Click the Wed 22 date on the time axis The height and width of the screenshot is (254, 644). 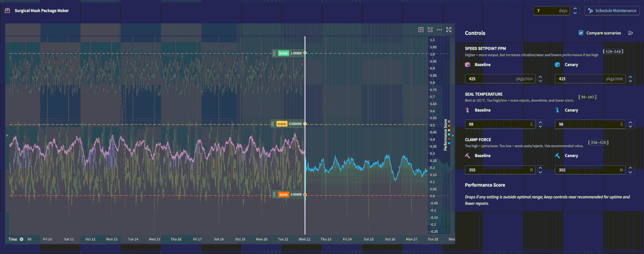304,239
